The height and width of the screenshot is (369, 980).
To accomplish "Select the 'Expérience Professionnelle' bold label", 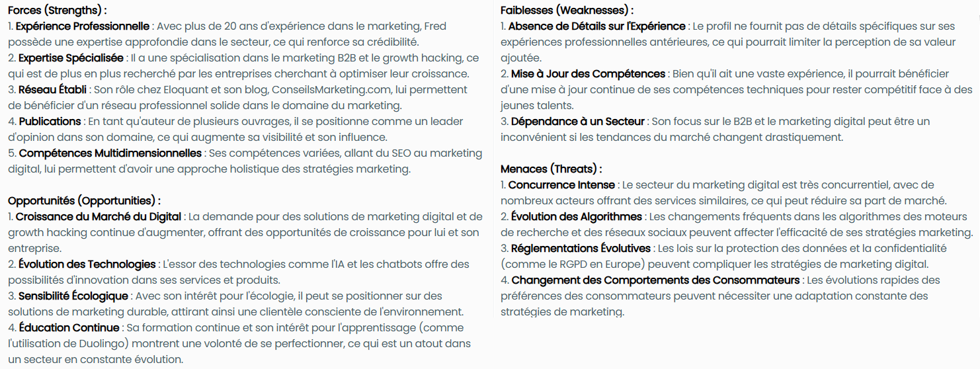I will pyautogui.click(x=83, y=26).
